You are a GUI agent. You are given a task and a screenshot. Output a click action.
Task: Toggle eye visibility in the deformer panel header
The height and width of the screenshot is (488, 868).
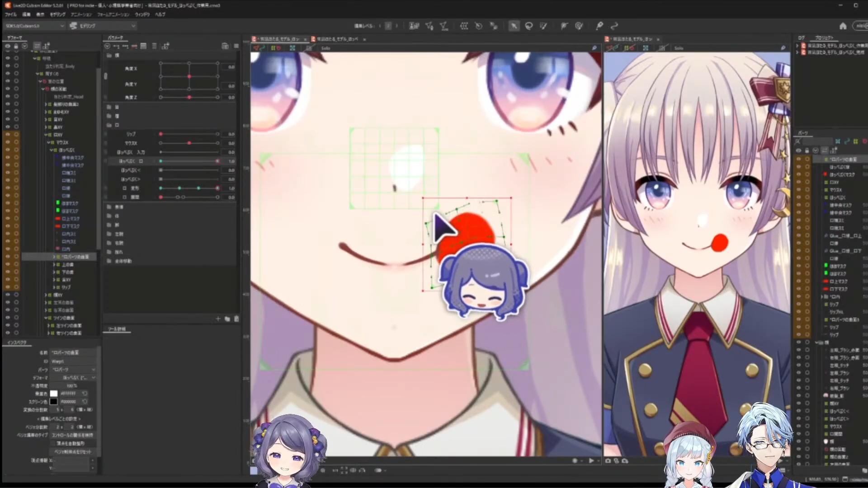(x=8, y=46)
